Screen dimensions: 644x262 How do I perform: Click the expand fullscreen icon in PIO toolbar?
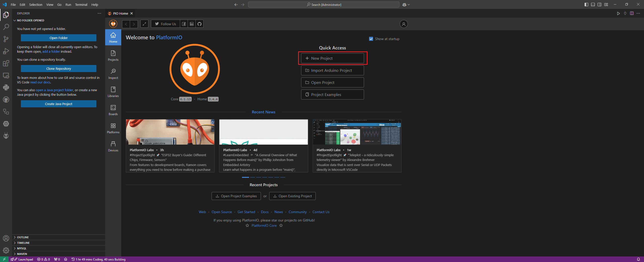pos(144,24)
